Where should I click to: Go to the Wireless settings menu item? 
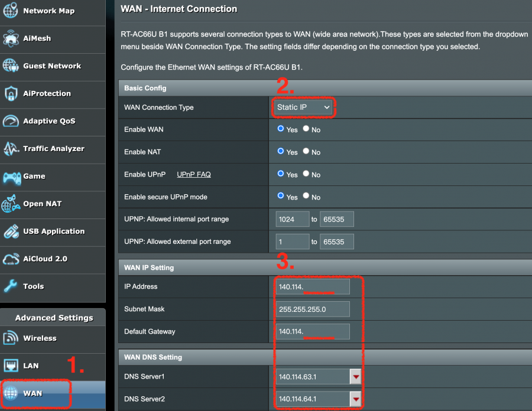[40, 338]
